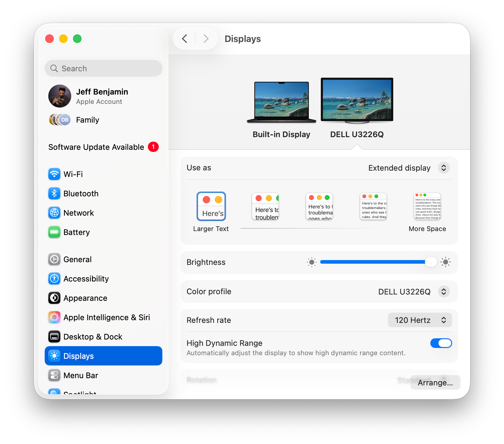Viewport: 504px width, 444px height.
Task: Click the "Built-in Display" label
Action: (x=282, y=134)
